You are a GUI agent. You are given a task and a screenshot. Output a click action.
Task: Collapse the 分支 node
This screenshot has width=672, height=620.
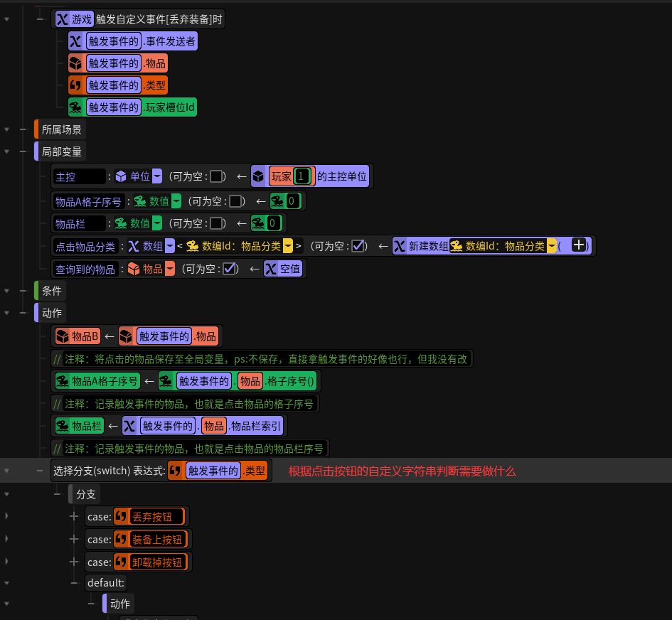click(57, 494)
